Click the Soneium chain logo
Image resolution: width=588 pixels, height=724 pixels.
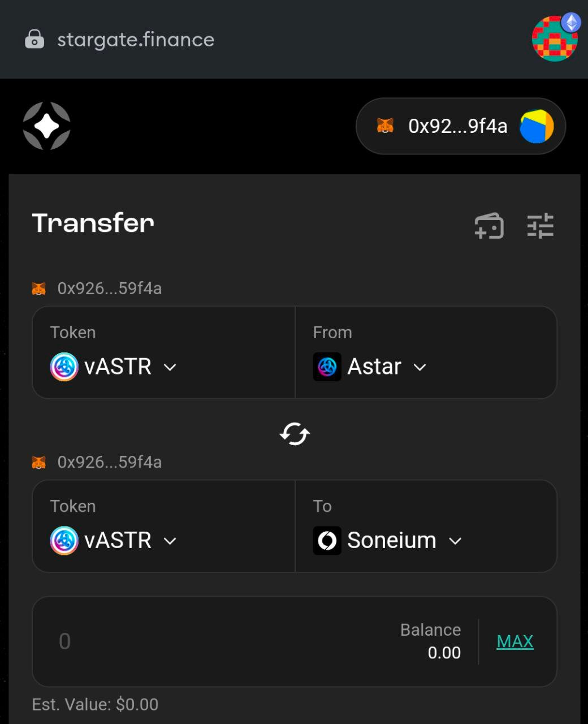tap(327, 540)
